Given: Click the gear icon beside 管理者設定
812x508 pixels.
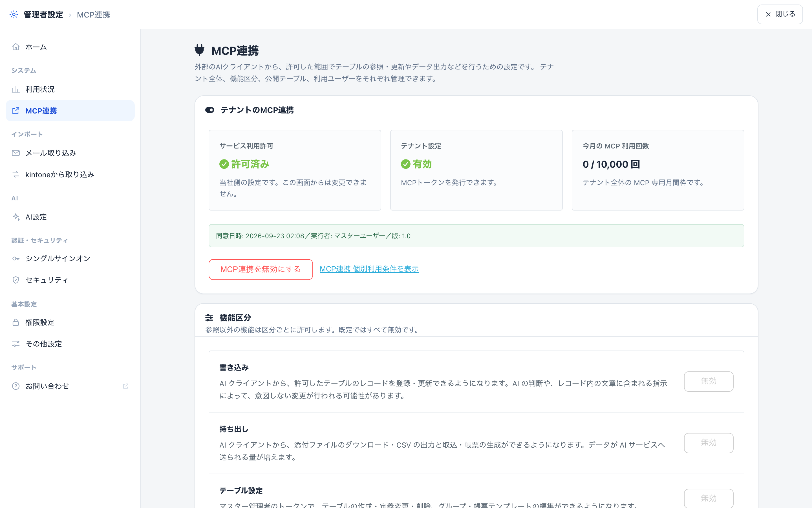Looking at the screenshot, I should pos(14,14).
